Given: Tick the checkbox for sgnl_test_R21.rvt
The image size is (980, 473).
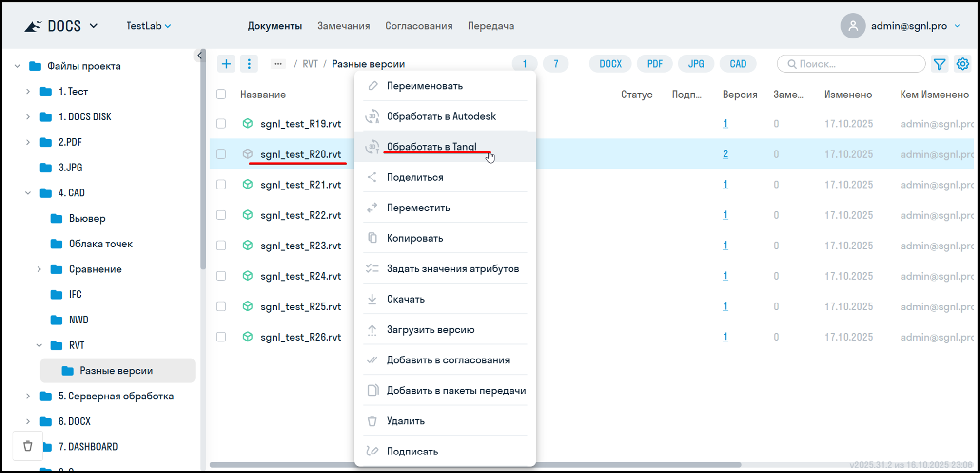Looking at the screenshot, I should point(221,185).
